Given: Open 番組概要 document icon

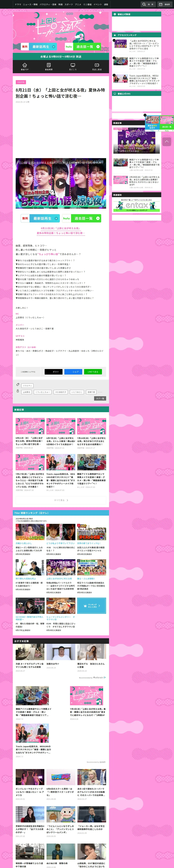Looking at the screenshot, I should tap(49, 66).
